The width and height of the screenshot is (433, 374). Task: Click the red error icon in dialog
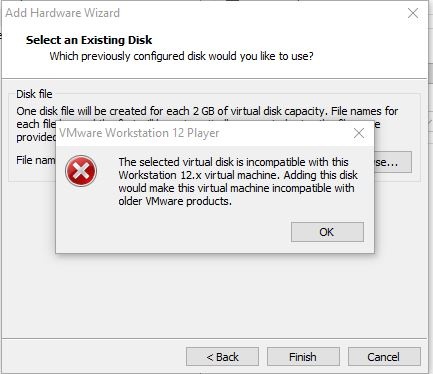81,171
